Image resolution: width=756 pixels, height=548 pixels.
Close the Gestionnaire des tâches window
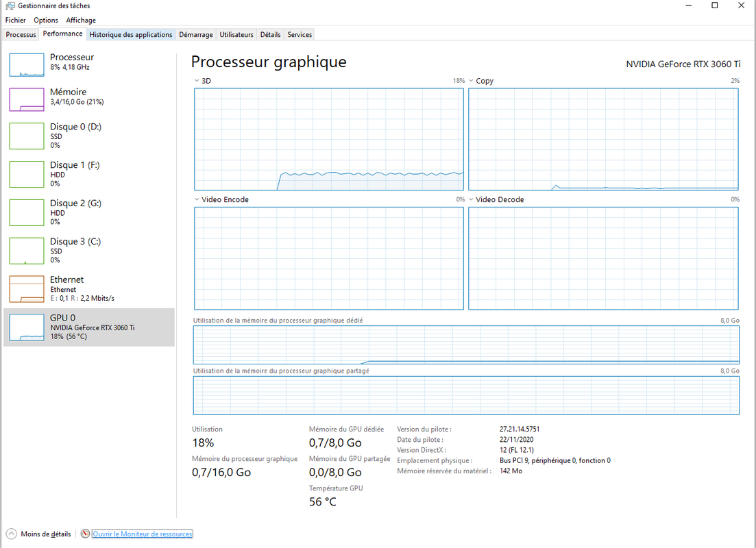pyautogui.click(x=741, y=5)
